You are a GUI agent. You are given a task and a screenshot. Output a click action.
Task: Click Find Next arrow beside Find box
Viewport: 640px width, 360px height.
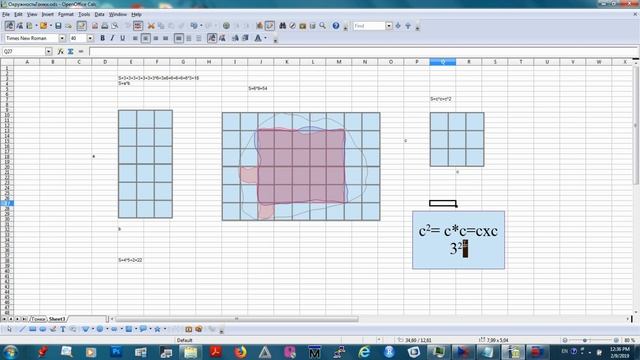pos(398,26)
